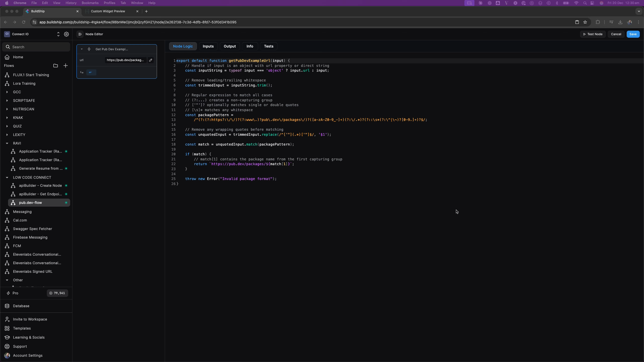Collapse the LOW CODE CONNECT group
Viewport: 644px width, 362px height.
7,177
